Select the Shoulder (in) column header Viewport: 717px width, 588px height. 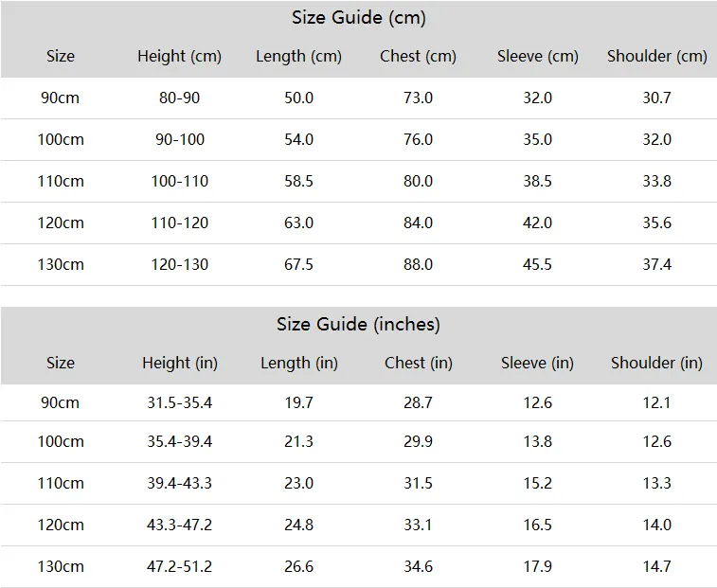click(656, 363)
